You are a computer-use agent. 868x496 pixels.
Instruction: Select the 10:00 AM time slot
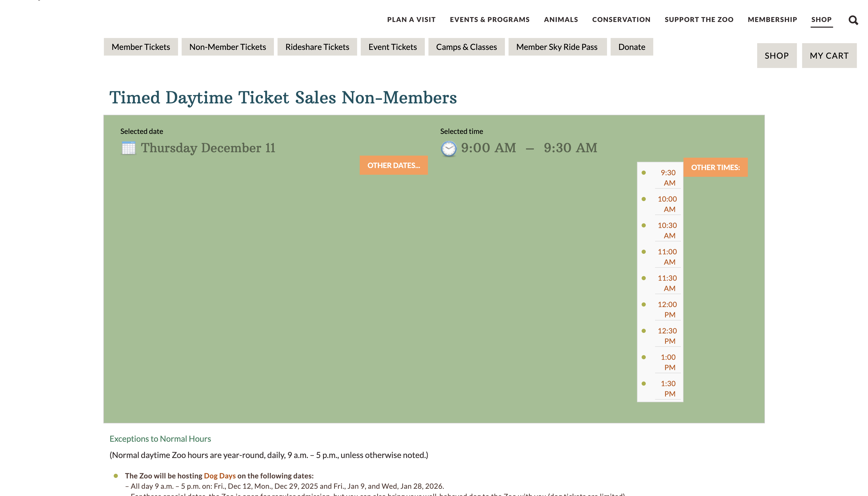pos(668,204)
